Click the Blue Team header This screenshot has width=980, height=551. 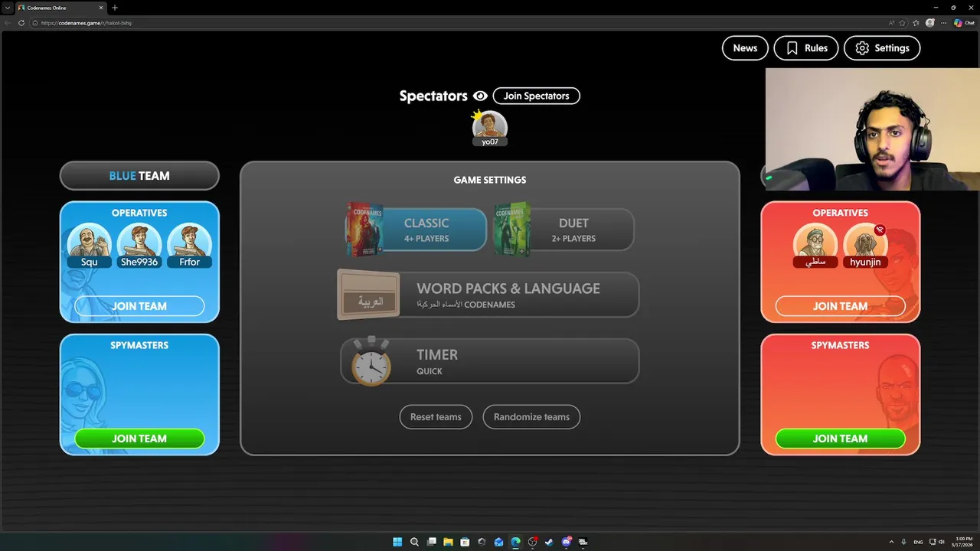pos(139,176)
